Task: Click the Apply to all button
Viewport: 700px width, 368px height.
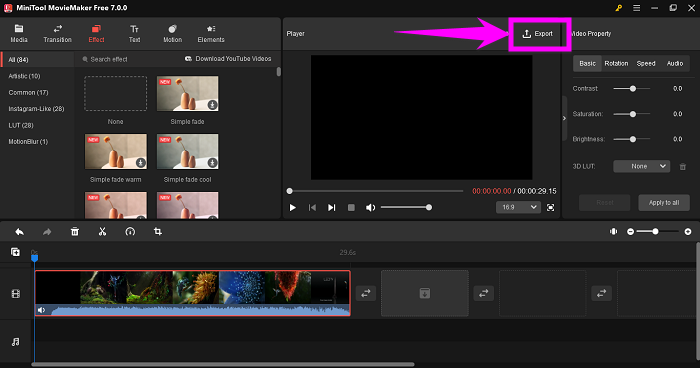Action: 664,203
